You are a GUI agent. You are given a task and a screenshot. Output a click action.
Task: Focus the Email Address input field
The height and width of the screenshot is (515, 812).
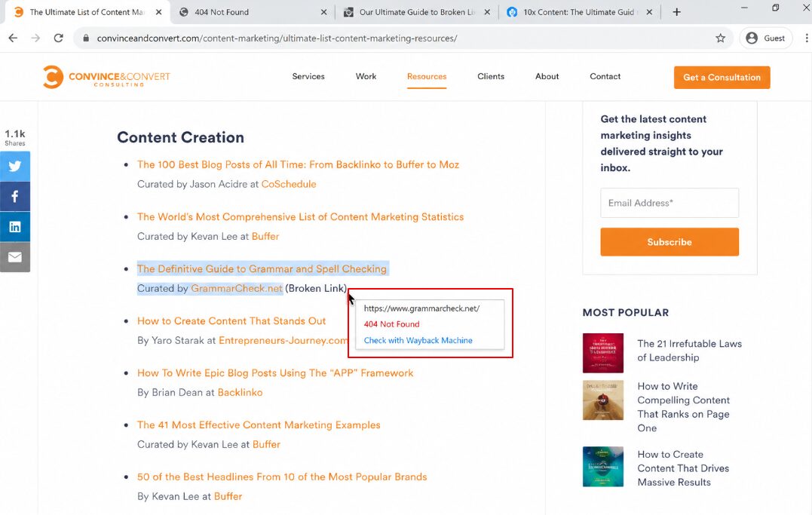pos(670,203)
